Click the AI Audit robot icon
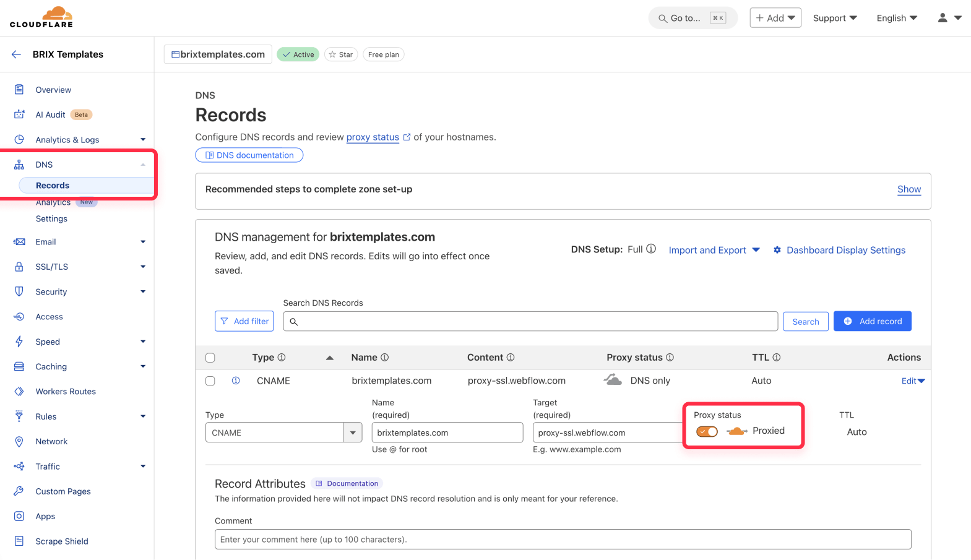 (19, 114)
